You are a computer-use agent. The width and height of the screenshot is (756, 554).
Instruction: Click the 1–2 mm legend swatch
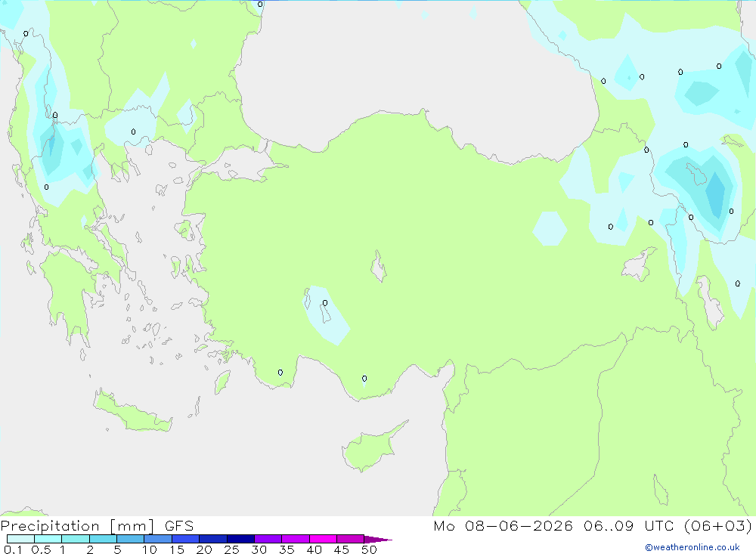click(76, 539)
